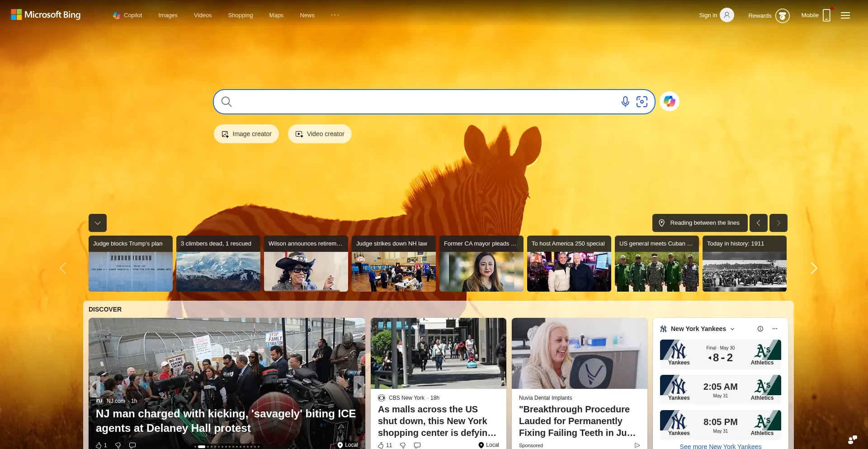Switch to the Shopping tab
The image size is (868, 449).
point(241,15)
